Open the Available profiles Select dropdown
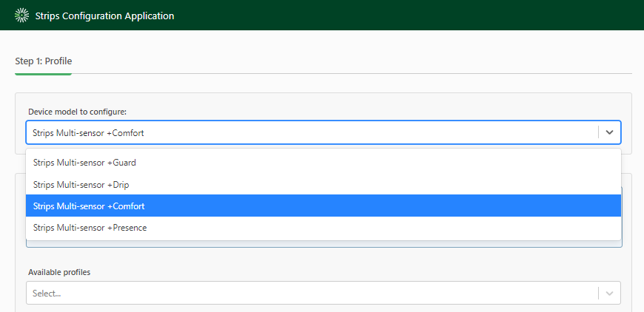The image size is (644, 312). (323, 293)
